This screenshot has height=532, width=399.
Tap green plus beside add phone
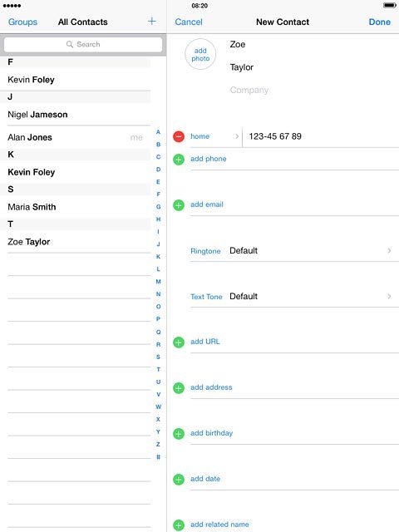pyautogui.click(x=179, y=159)
